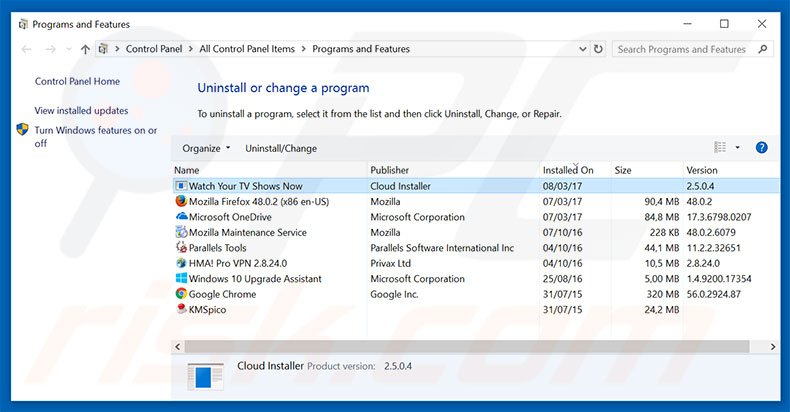The image size is (790, 412).
Task: Click the Back navigation arrow
Action: (26, 49)
